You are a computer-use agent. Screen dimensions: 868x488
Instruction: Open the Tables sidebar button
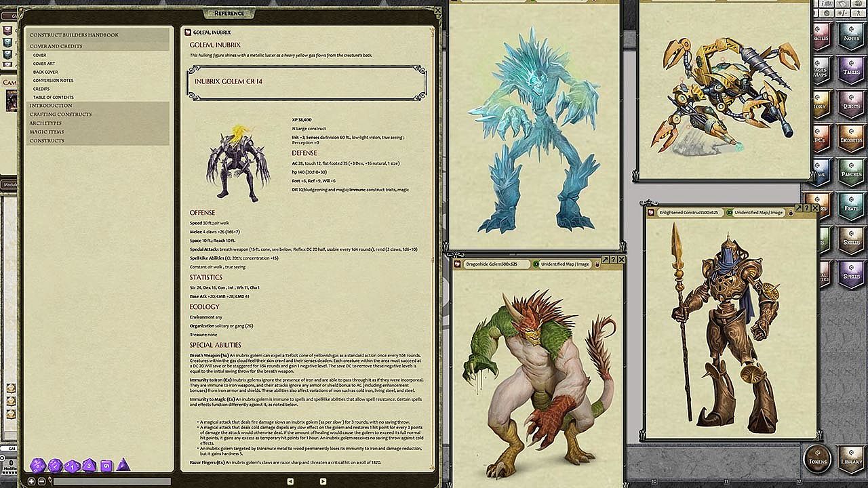point(851,70)
